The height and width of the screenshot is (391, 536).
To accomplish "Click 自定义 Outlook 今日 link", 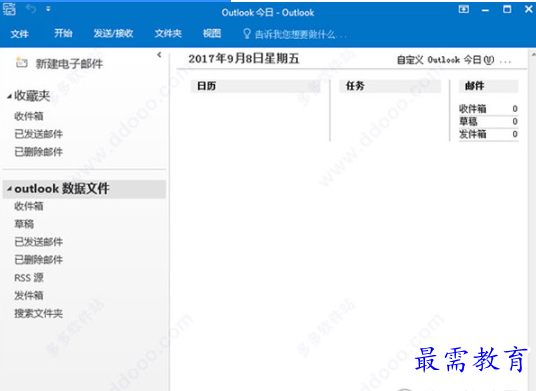I will 445,60.
